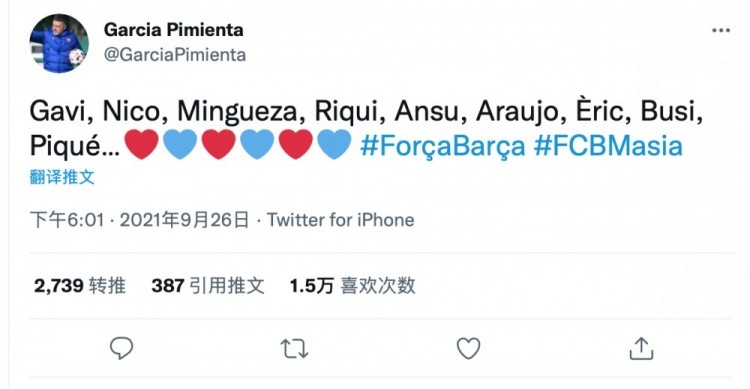
Task: Open the Garcia Pimienta display name
Action: point(174,30)
